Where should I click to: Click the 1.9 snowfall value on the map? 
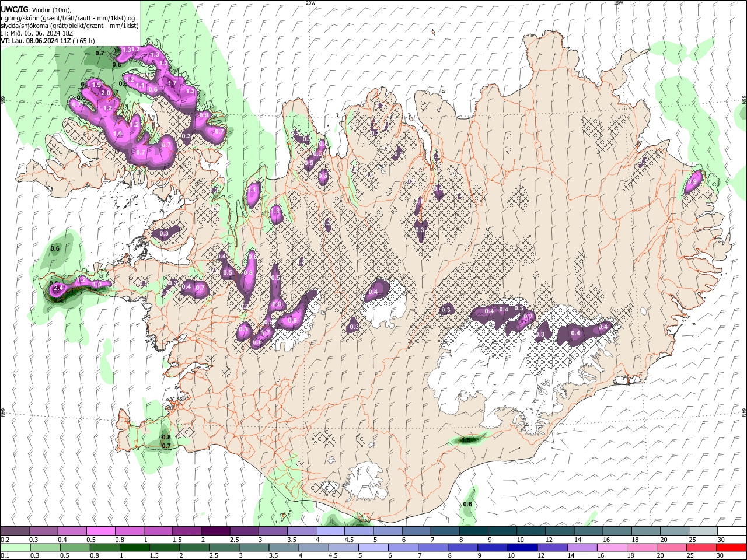click(97, 85)
